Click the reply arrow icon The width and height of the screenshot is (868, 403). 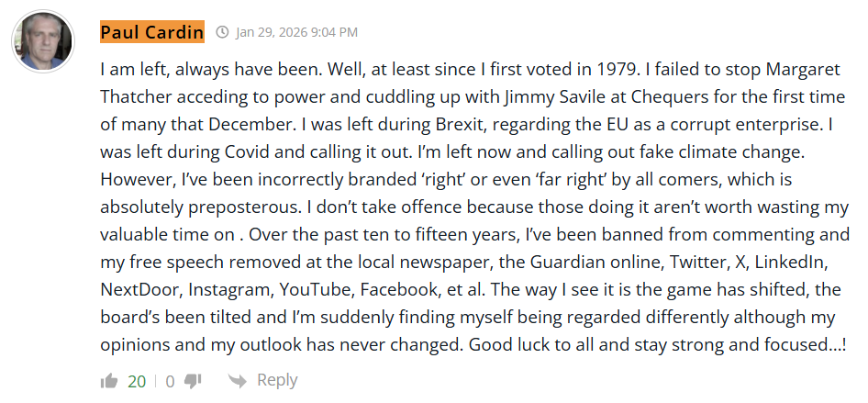(237, 381)
